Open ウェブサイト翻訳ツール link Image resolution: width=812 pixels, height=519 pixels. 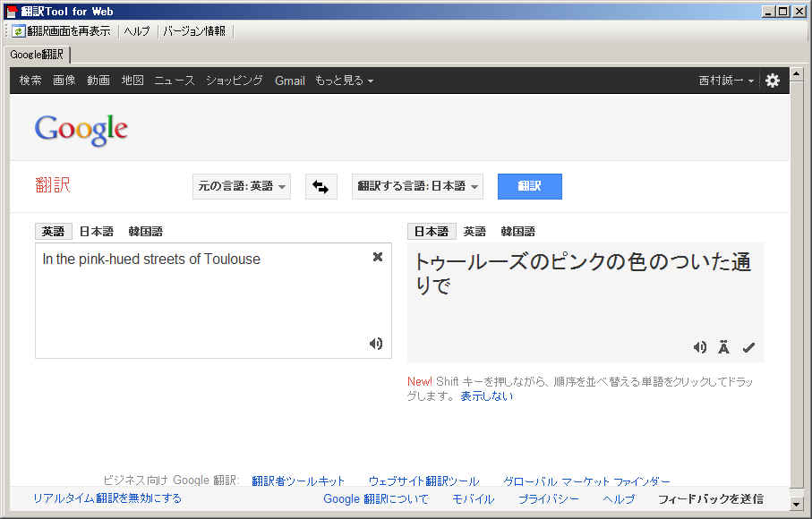(x=424, y=481)
